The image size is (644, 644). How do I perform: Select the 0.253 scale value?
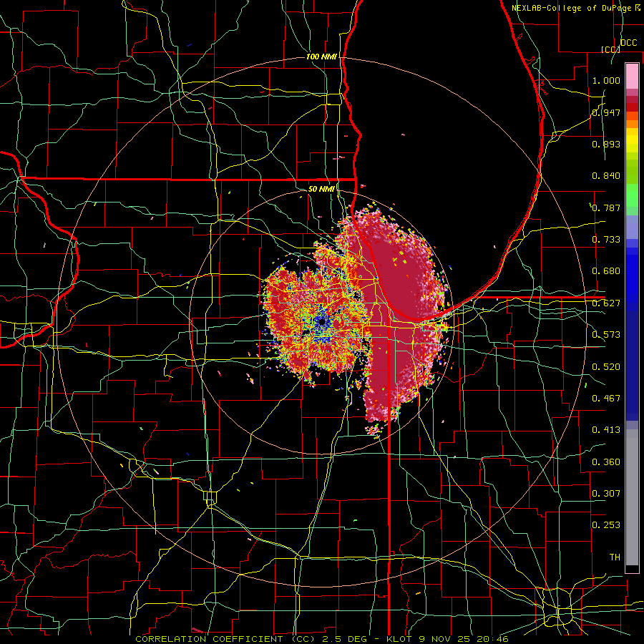pos(606,525)
